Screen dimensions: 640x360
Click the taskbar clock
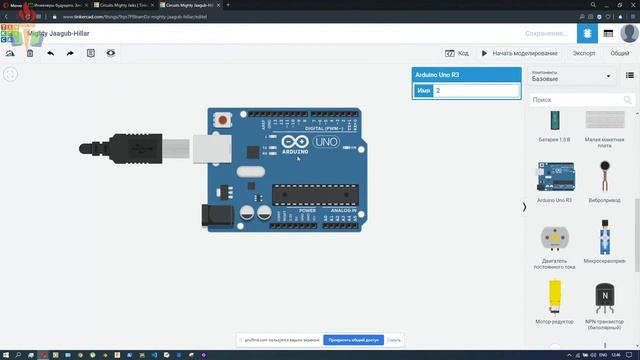click(x=616, y=355)
